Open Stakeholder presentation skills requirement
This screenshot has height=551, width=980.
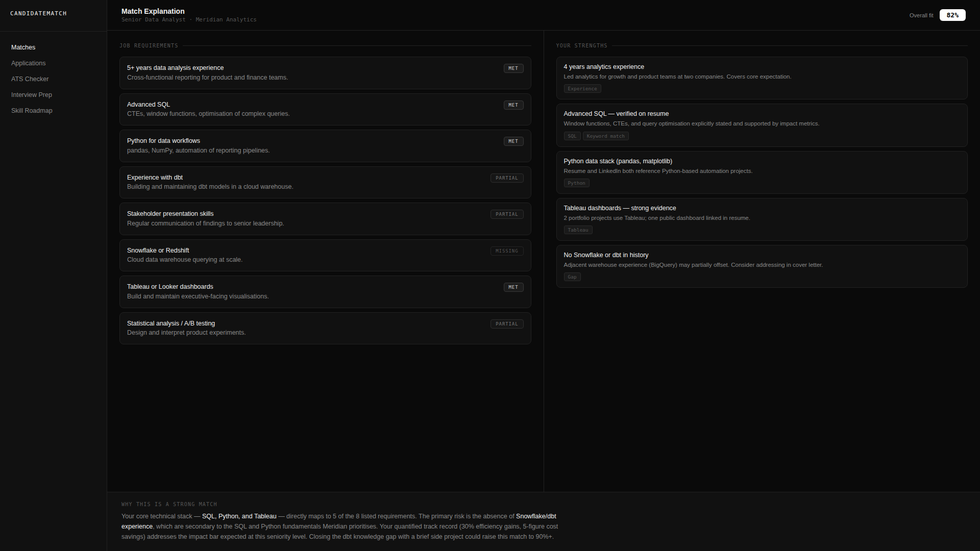(325, 219)
